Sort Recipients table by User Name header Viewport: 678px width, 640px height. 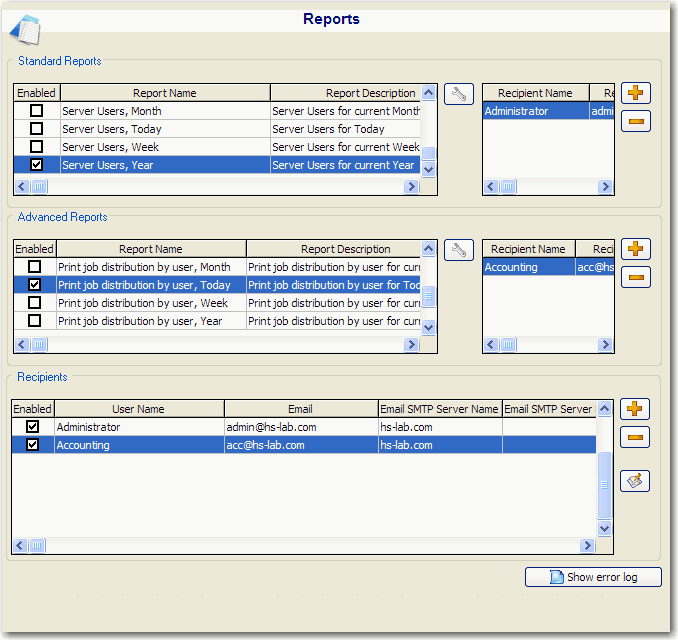(139, 409)
